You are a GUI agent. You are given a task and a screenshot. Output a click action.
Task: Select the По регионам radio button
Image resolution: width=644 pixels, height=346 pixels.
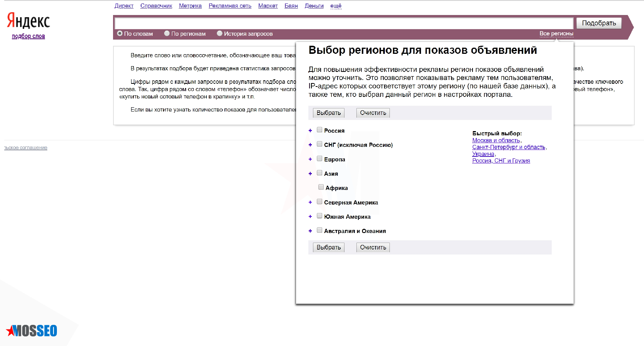pyautogui.click(x=167, y=33)
